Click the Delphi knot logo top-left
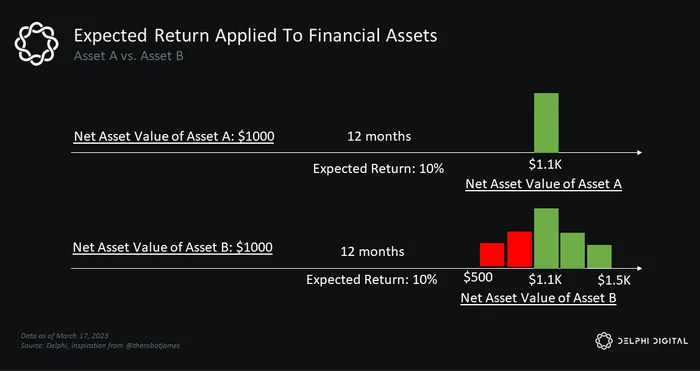 [x=36, y=44]
